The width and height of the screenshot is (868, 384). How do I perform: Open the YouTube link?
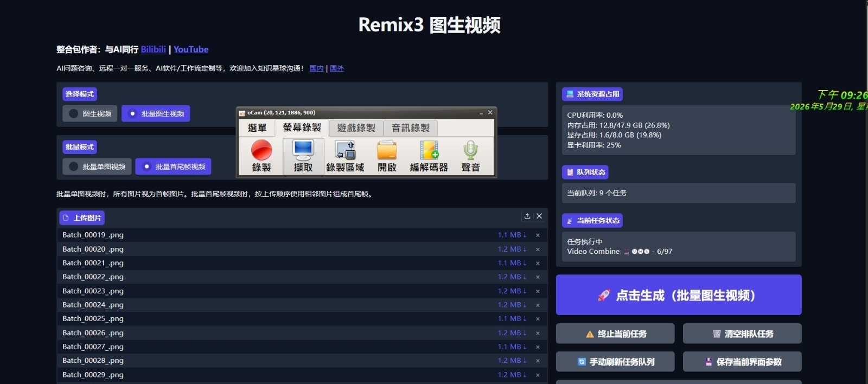(191, 49)
